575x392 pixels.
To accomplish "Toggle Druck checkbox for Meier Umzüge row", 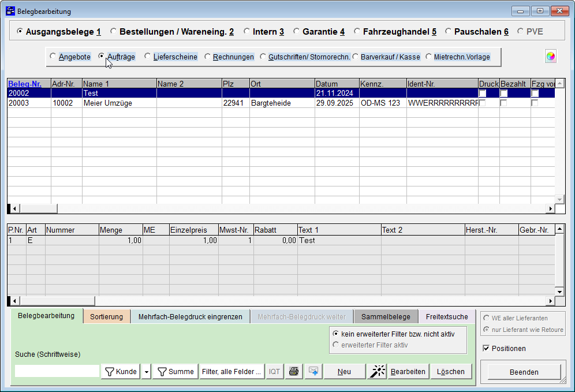I will 482,103.
